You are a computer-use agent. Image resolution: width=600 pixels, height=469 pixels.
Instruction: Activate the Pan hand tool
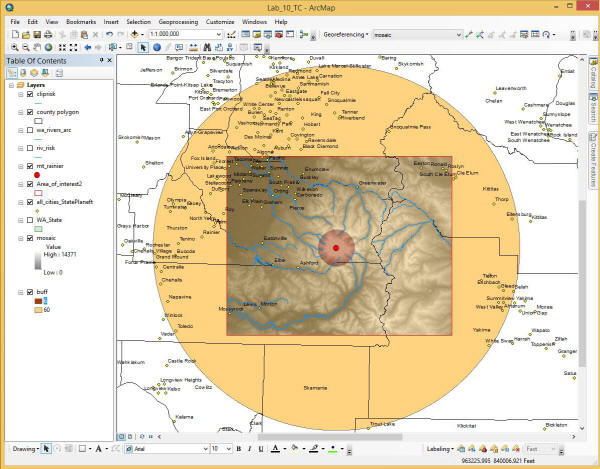(x=37, y=47)
